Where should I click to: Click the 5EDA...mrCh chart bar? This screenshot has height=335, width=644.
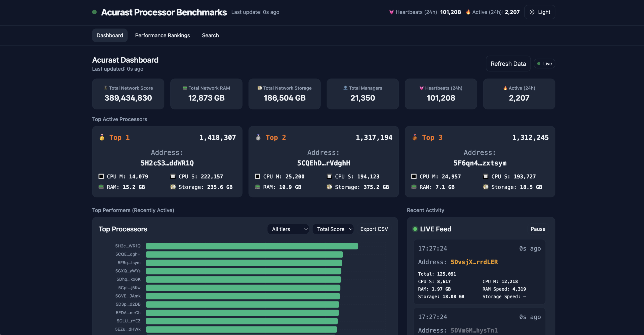tap(242, 313)
